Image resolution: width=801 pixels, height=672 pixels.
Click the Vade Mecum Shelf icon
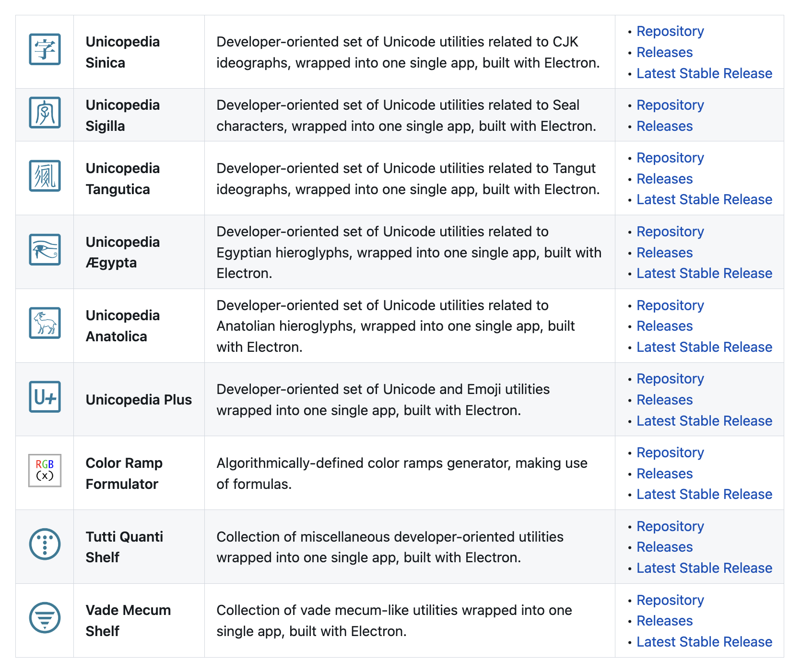(x=45, y=618)
